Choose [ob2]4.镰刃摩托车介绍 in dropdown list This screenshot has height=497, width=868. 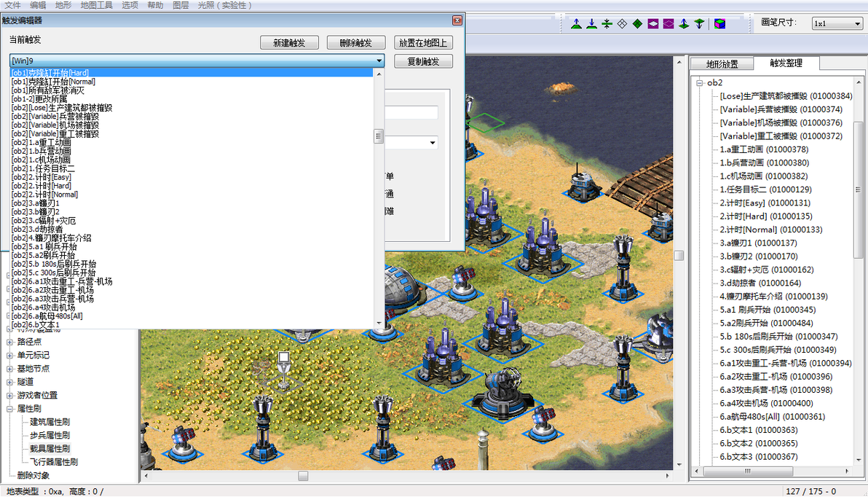192,238
